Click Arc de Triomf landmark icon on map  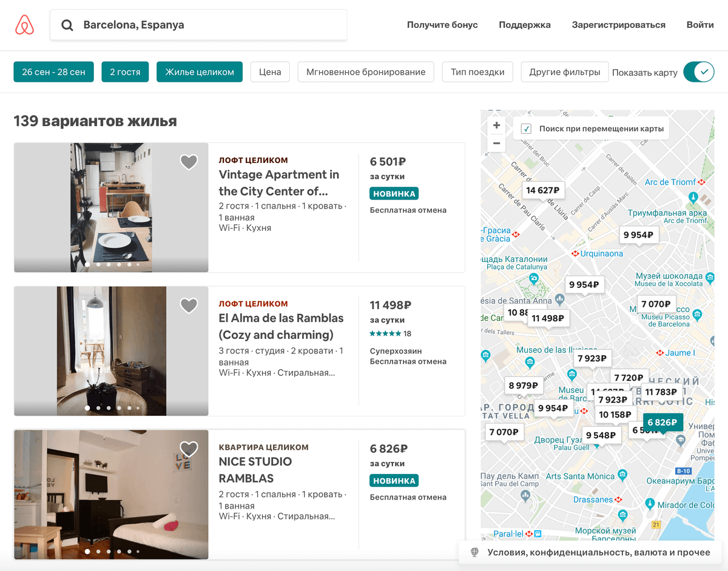693,197
